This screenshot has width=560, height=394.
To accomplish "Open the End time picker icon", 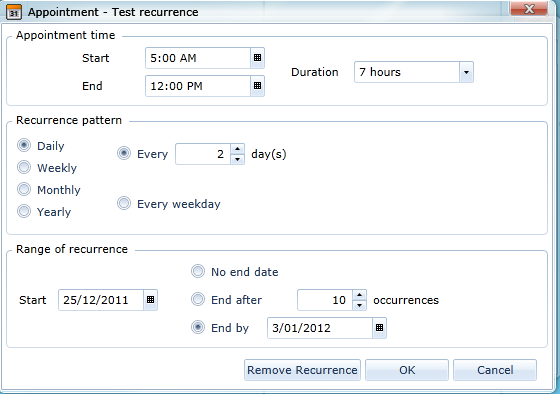I will (258, 86).
